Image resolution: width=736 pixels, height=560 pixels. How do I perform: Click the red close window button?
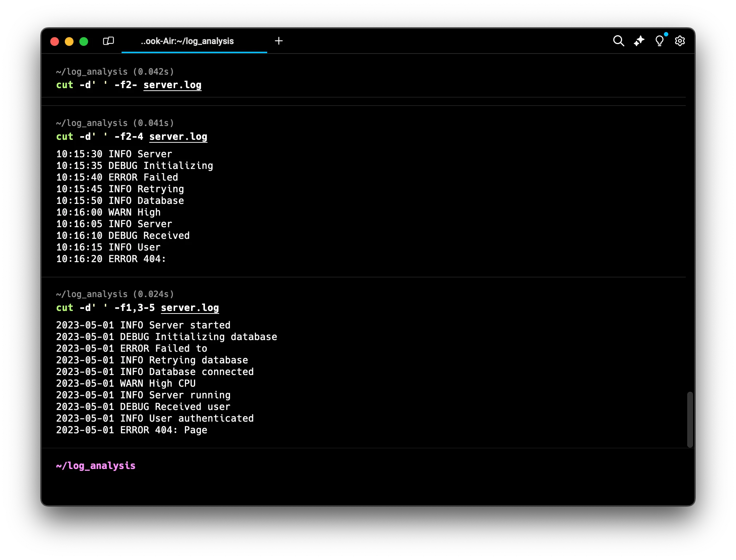(55, 42)
